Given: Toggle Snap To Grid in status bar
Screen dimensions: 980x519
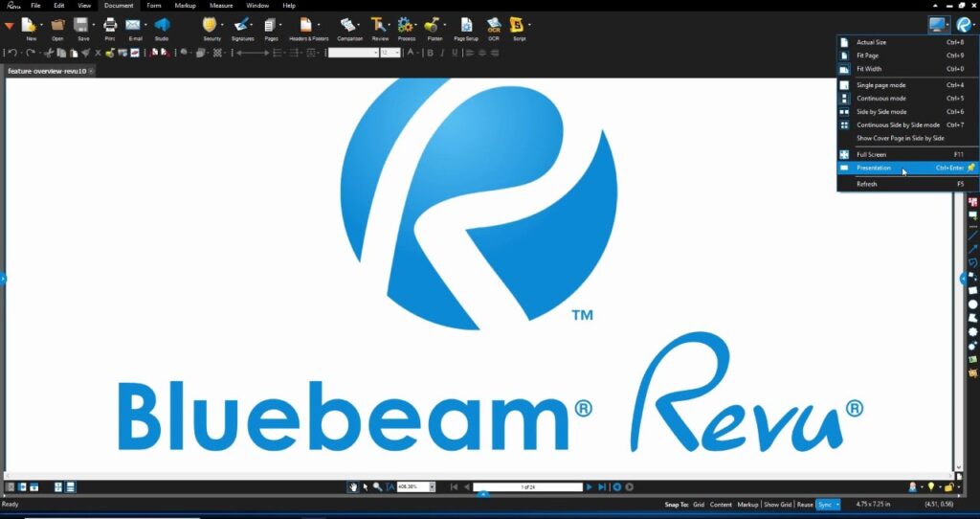Looking at the screenshot, I should click(699, 504).
